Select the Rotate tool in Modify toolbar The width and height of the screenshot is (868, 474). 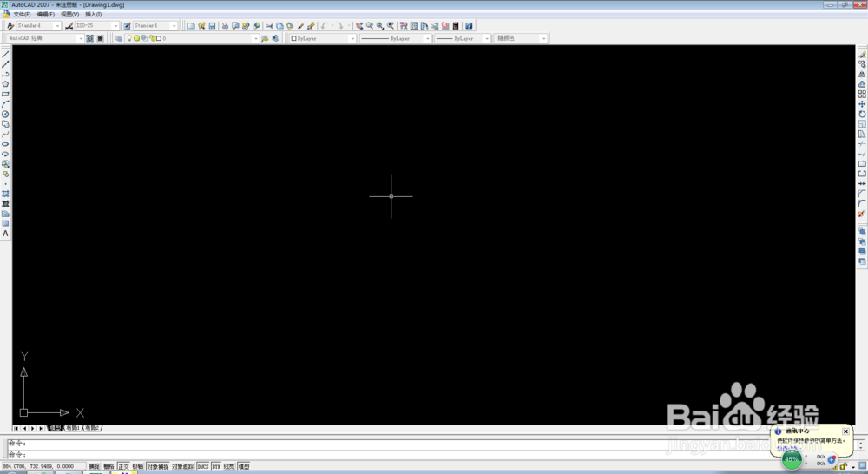[x=862, y=114]
